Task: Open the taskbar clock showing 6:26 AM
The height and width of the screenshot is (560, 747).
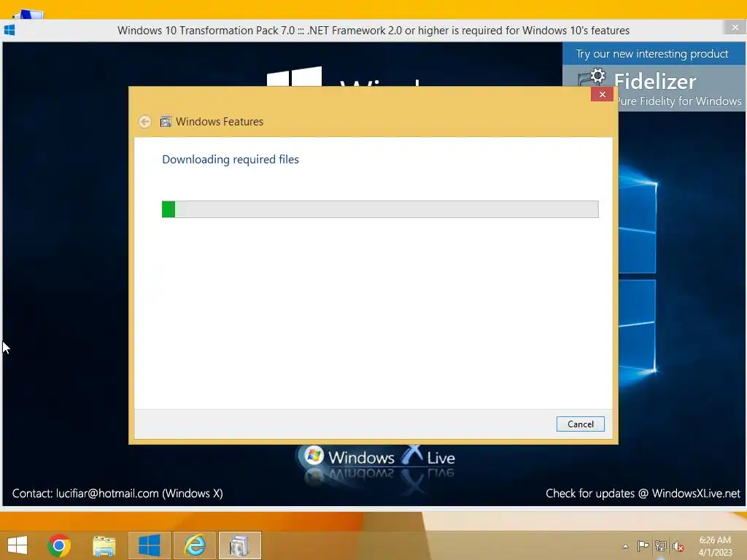Action: coord(715,546)
